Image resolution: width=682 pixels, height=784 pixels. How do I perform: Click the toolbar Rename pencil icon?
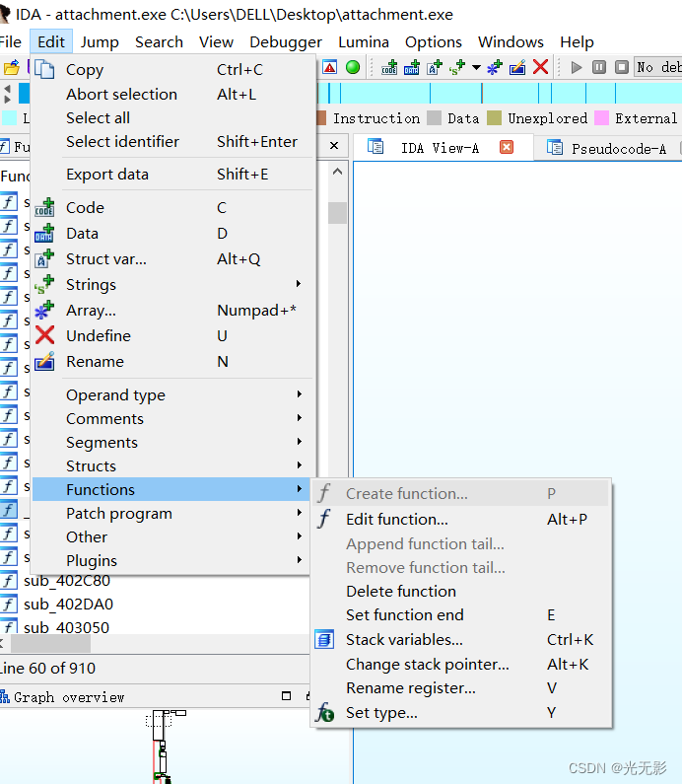pos(517,67)
